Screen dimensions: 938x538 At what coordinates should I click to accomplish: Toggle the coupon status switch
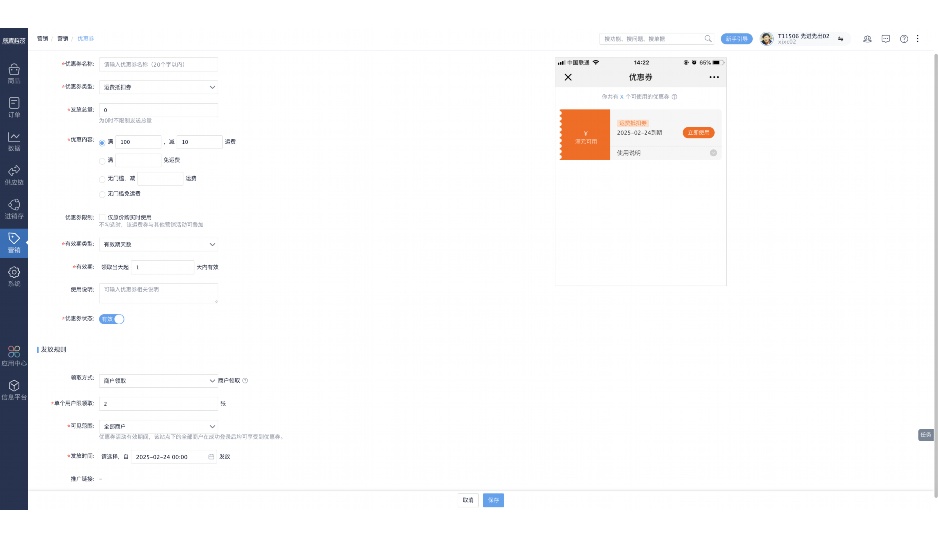111,319
